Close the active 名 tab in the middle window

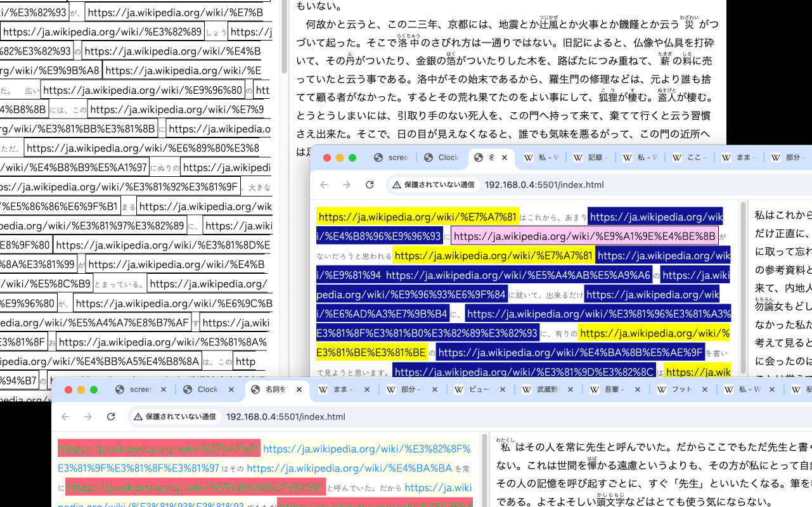coord(505,158)
